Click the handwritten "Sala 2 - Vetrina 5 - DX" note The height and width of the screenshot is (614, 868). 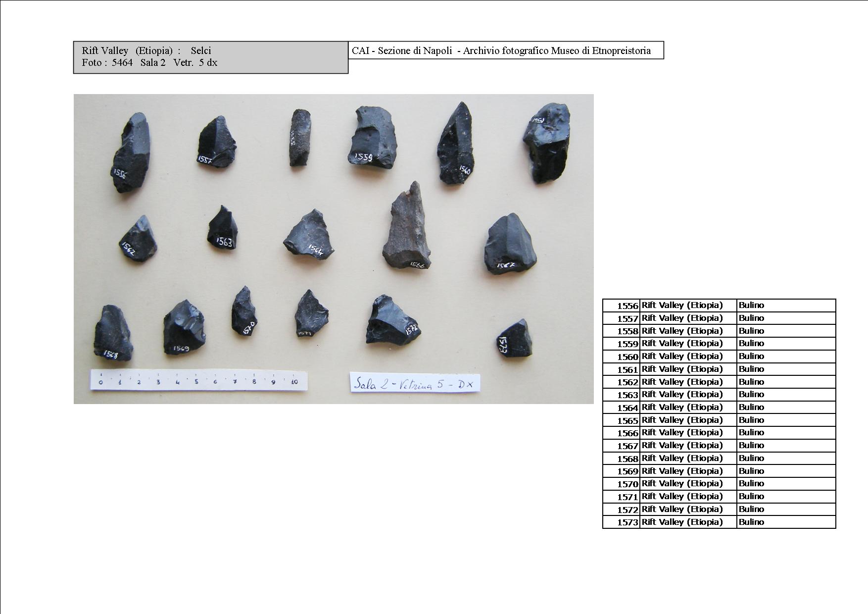click(415, 382)
